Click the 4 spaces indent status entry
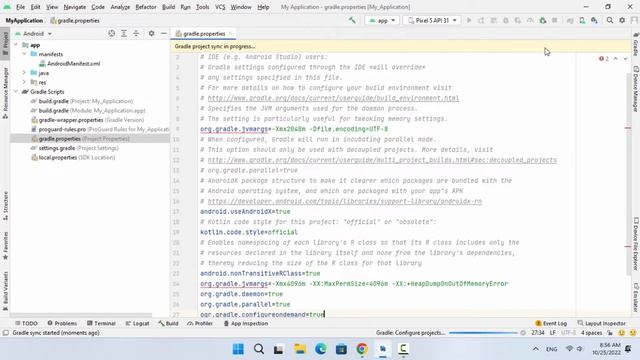 click(x=591, y=333)
